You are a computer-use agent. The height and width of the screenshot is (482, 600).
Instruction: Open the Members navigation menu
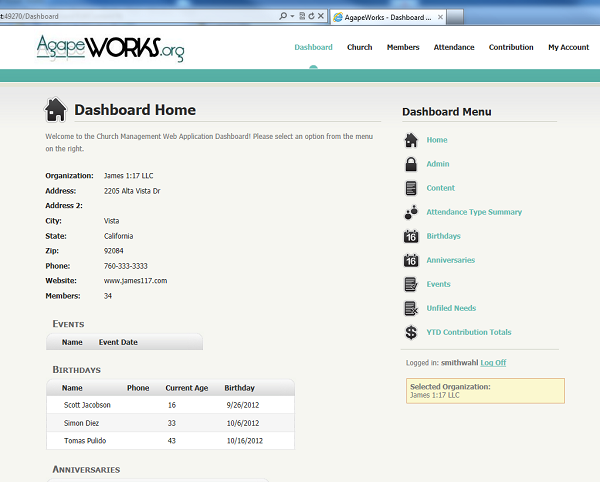coord(403,47)
